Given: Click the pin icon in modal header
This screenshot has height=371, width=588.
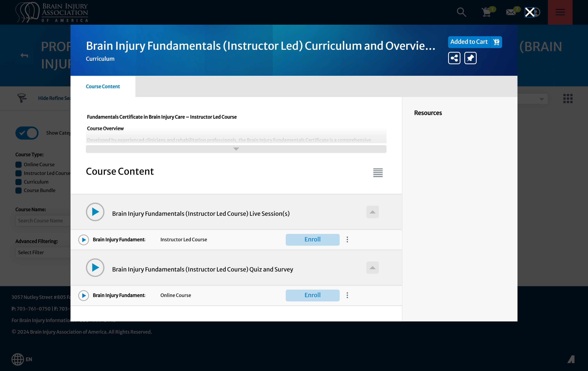Looking at the screenshot, I should click(470, 58).
